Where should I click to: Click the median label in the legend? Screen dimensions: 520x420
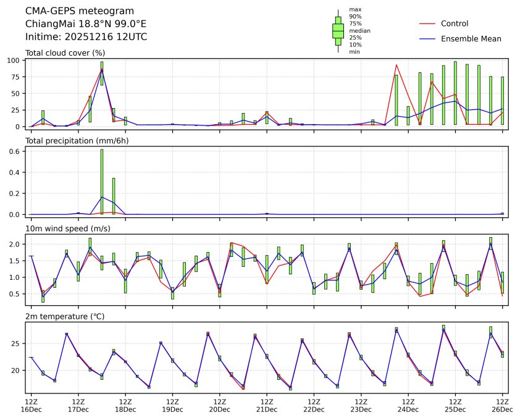(356, 30)
